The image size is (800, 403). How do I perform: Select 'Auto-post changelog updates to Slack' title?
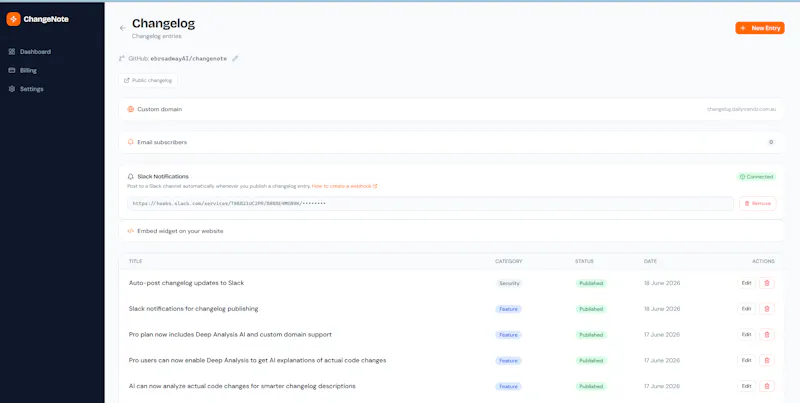pos(186,283)
